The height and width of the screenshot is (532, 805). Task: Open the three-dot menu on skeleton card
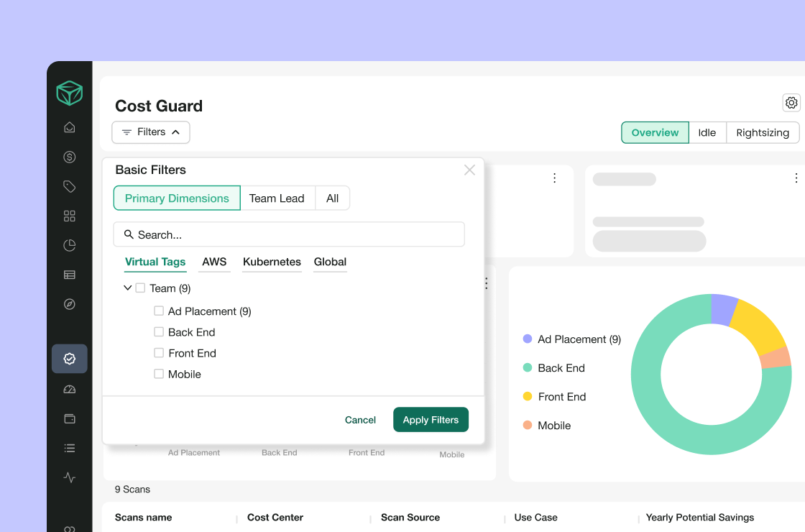pos(796,178)
